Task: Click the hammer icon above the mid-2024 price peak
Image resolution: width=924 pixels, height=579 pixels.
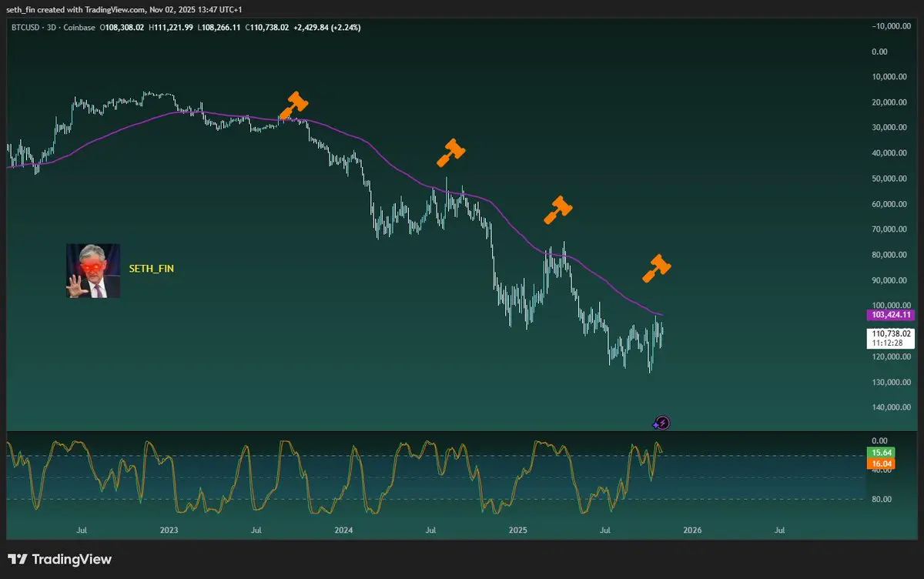Action: [451, 152]
